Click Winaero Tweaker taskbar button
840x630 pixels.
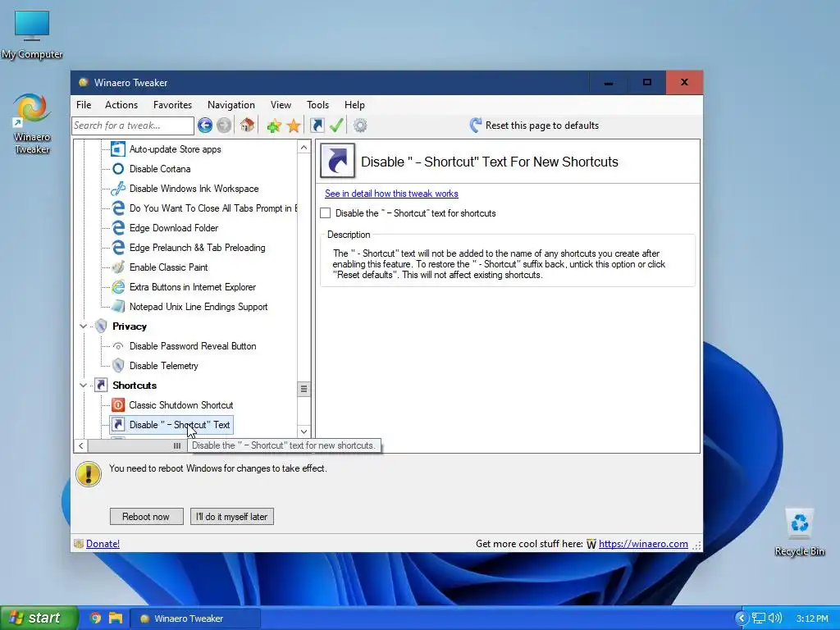[x=195, y=619]
